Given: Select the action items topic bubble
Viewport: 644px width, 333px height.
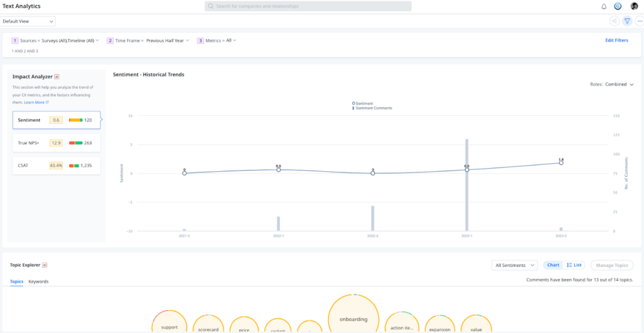Looking at the screenshot, I should coord(402,323).
